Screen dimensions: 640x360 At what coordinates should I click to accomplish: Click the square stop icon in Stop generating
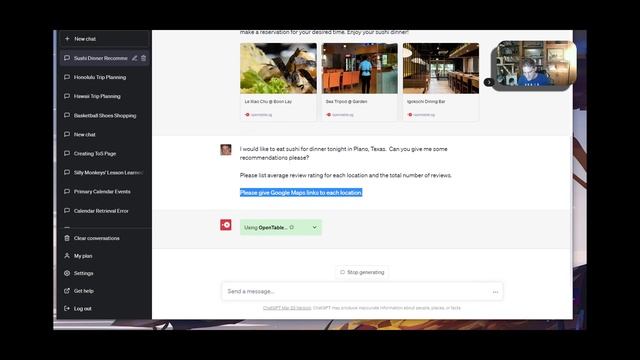tap(342, 272)
